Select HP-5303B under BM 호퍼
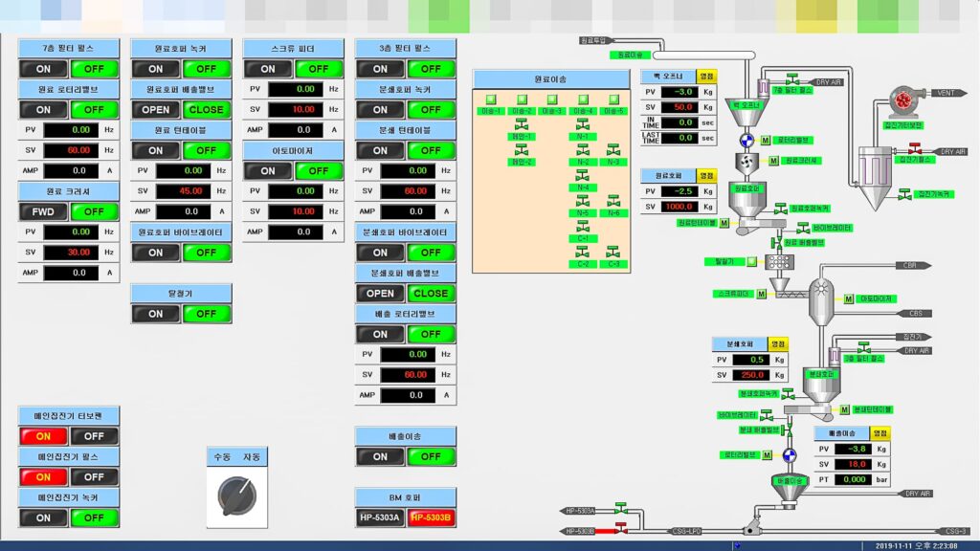The height and width of the screenshot is (551, 980). [431, 518]
